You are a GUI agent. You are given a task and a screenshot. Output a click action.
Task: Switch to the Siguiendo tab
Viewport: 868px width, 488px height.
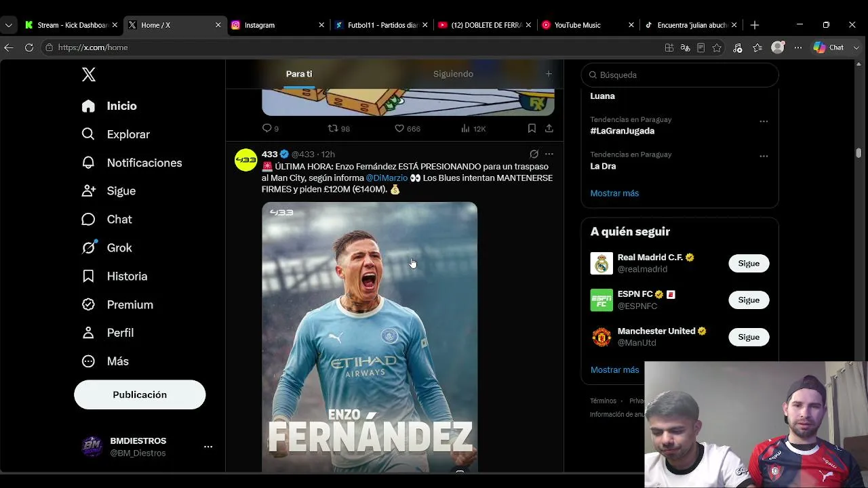click(x=454, y=74)
